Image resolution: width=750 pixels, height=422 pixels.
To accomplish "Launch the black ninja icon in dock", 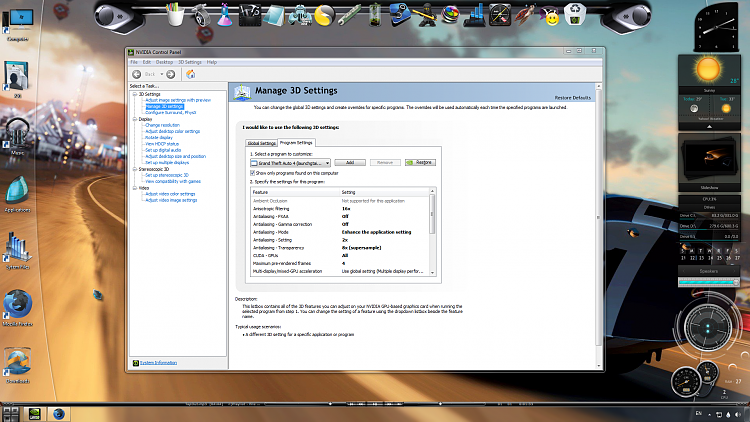I will pyautogui.click(x=425, y=15).
